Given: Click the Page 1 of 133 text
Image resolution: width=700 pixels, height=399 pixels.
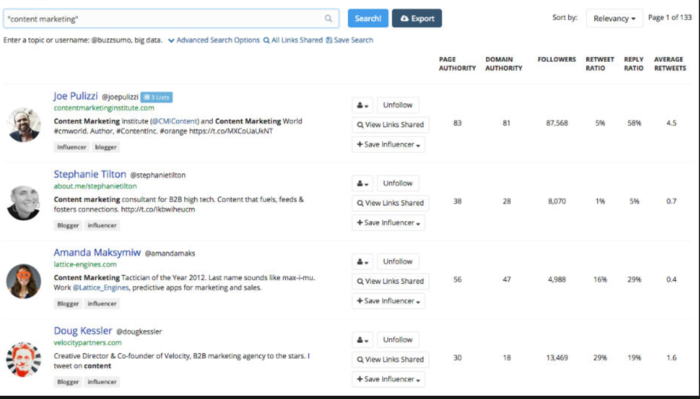Looking at the screenshot, I should point(670,17).
